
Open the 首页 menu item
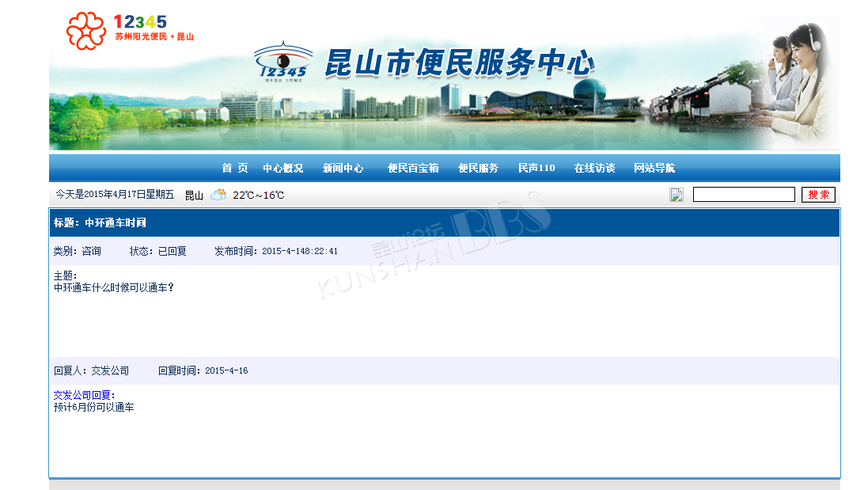pyautogui.click(x=235, y=169)
